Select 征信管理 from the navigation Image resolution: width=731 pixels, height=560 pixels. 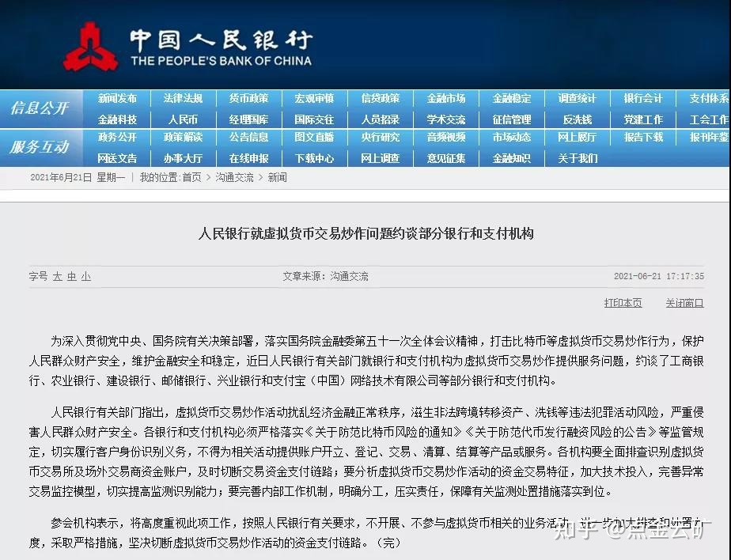point(511,120)
